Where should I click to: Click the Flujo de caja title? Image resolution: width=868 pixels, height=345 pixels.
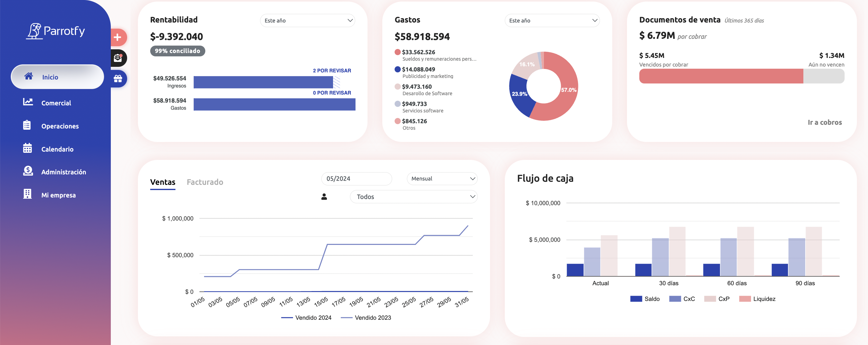click(545, 178)
